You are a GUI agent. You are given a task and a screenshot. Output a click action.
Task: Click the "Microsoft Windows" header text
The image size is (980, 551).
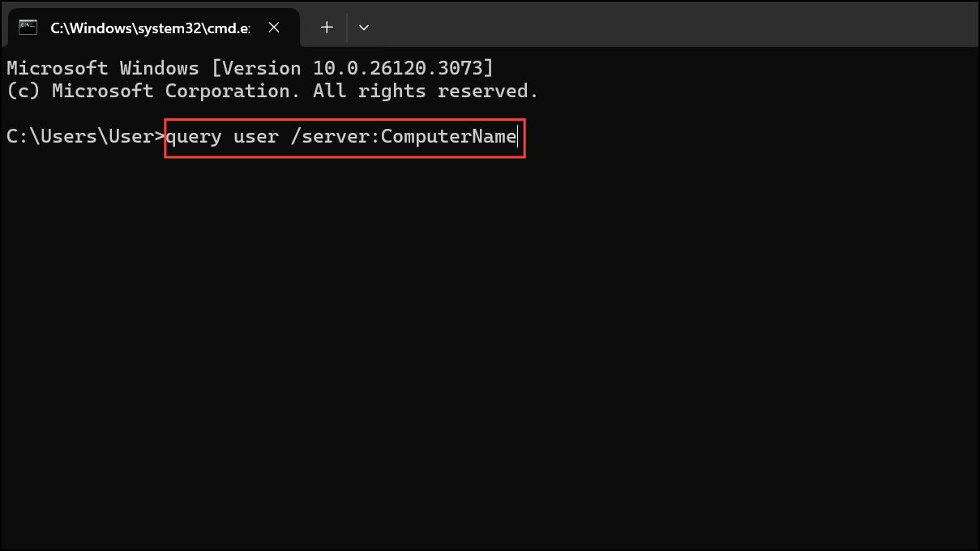[103, 68]
